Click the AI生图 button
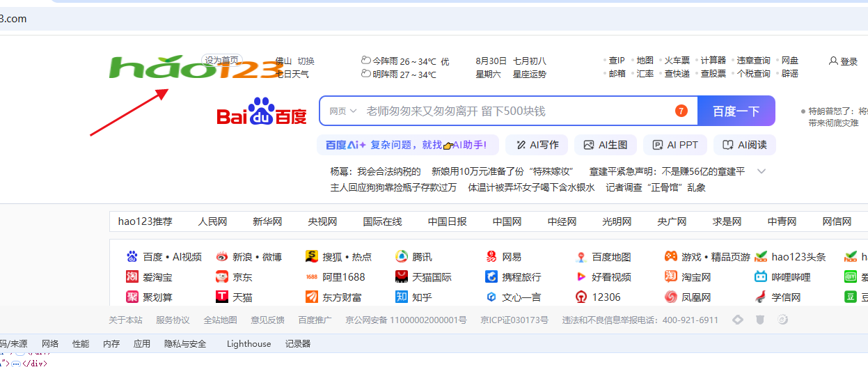868x367 pixels. (606, 145)
